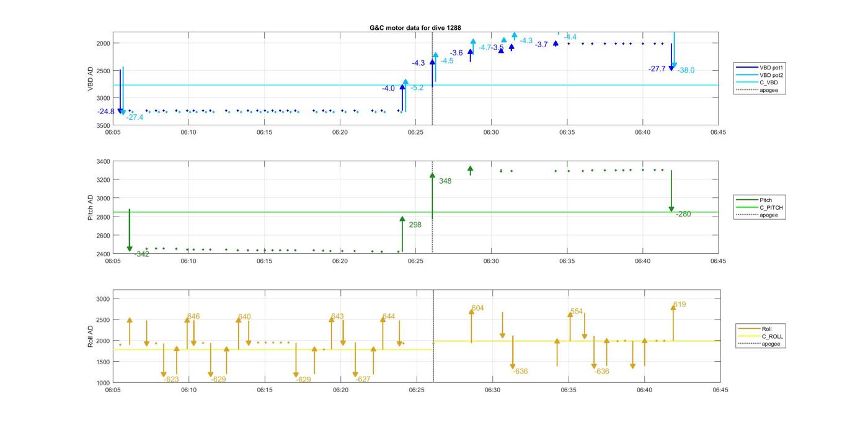
Task: Click the plot title for dive 1288
Action: pyautogui.click(x=415, y=28)
